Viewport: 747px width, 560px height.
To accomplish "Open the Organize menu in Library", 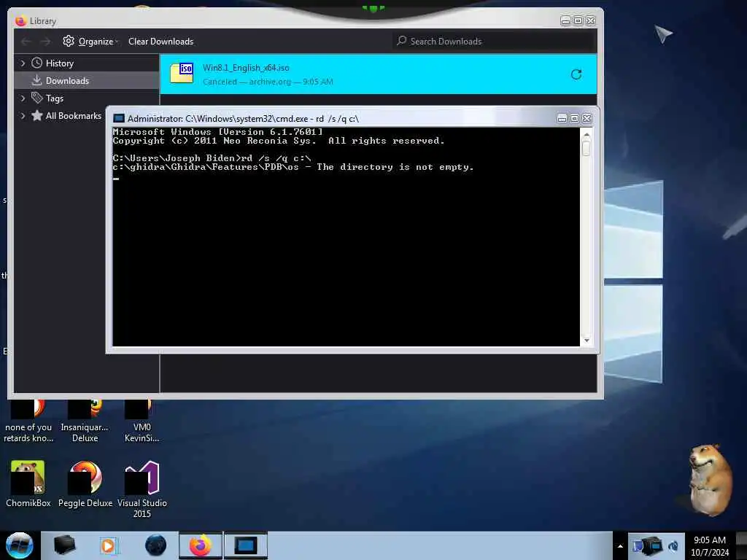I will point(90,42).
